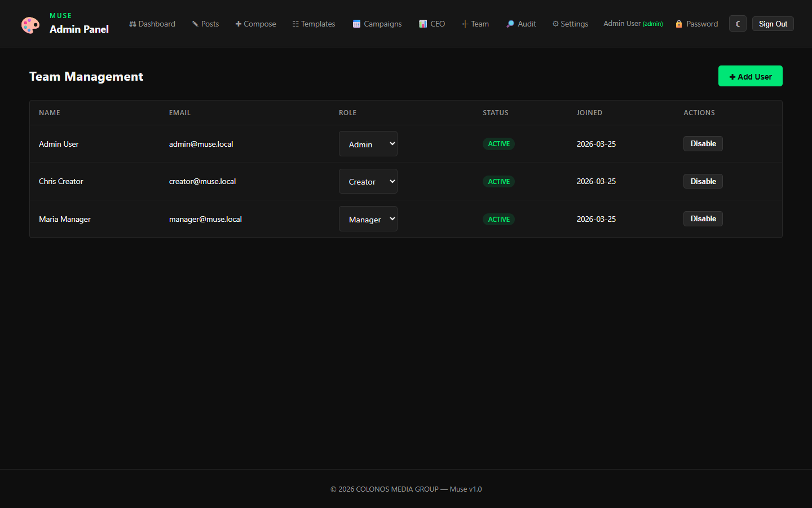Go to Posts section
The height and width of the screenshot is (508, 812).
pos(205,24)
